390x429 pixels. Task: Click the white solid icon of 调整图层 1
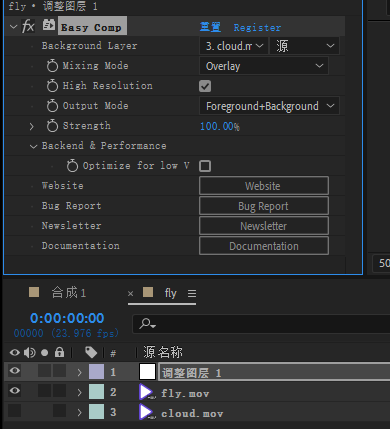coord(147,372)
